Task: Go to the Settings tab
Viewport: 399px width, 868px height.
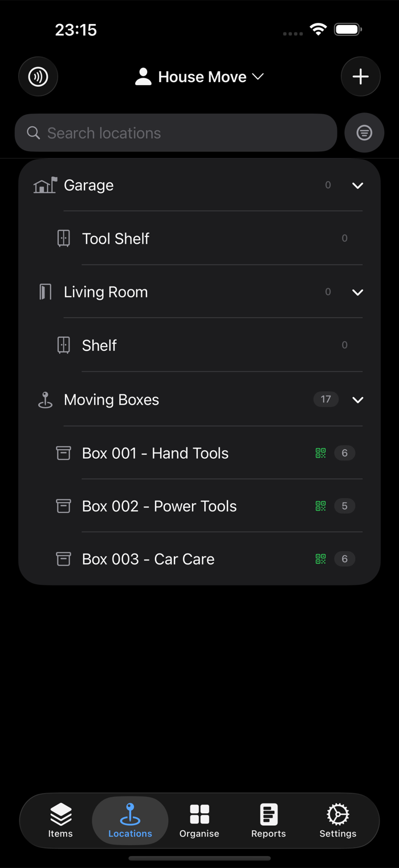Action: [338, 821]
